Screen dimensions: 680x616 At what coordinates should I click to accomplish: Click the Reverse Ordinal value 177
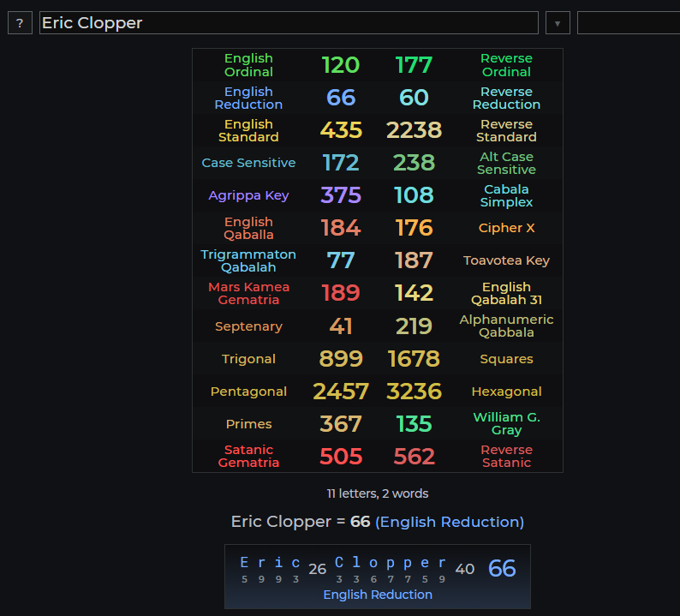(414, 65)
